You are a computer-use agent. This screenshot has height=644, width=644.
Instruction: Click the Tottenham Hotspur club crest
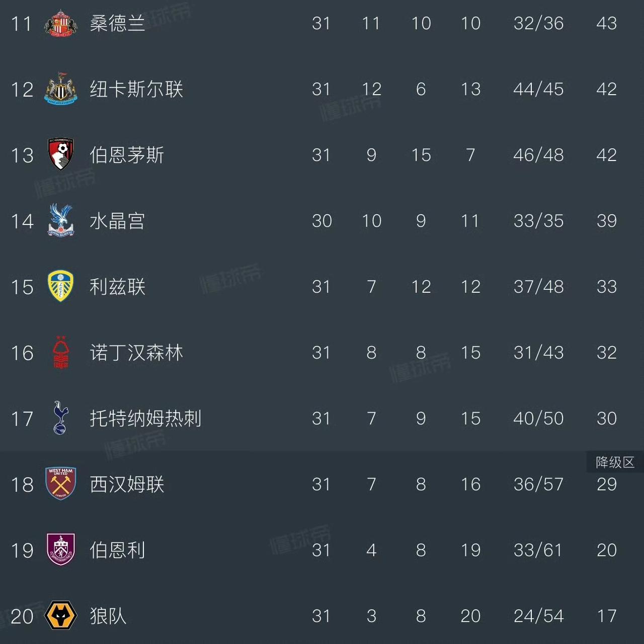click(x=61, y=418)
